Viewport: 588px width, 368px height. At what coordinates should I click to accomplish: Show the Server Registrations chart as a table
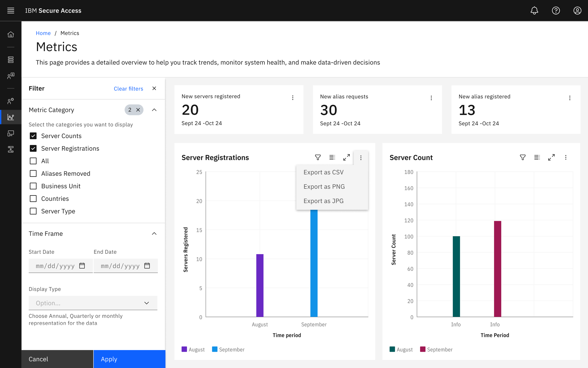pos(332,158)
